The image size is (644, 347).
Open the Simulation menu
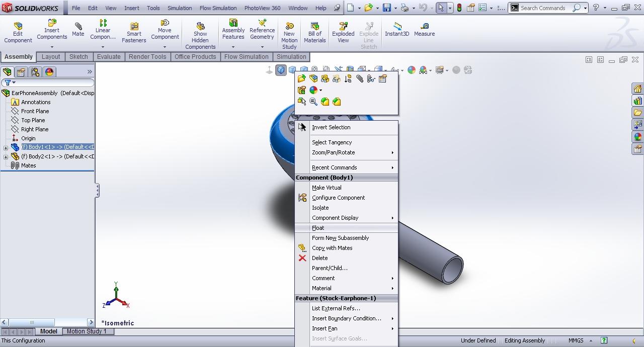tap(180, 8)
